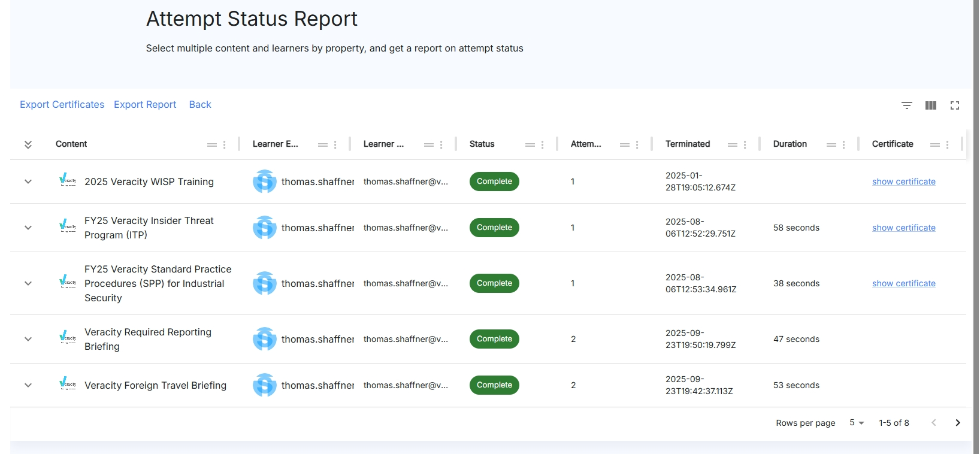Show certificate for FY25 Standard Practice Procedures
980x454 pixels.
point(904,283)
